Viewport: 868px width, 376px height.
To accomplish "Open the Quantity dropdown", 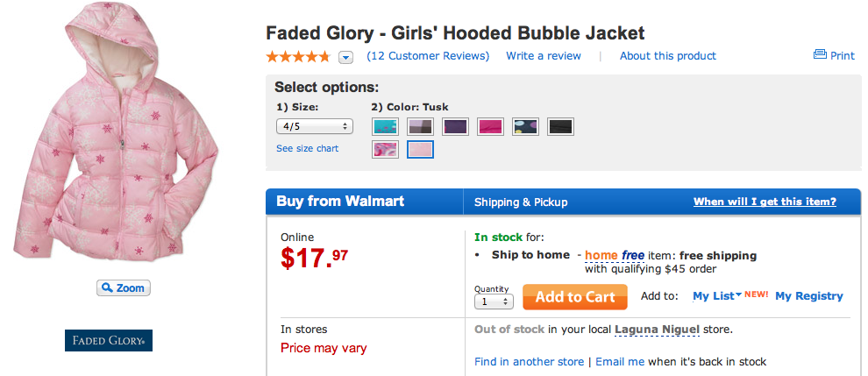I will [494, 302].
